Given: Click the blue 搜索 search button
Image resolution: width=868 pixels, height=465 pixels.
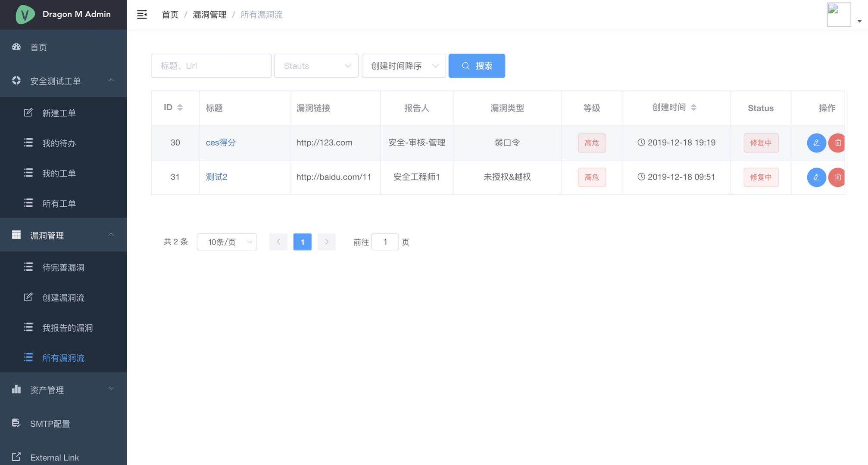Looking at the screenshot, I should tap(477, 66).
